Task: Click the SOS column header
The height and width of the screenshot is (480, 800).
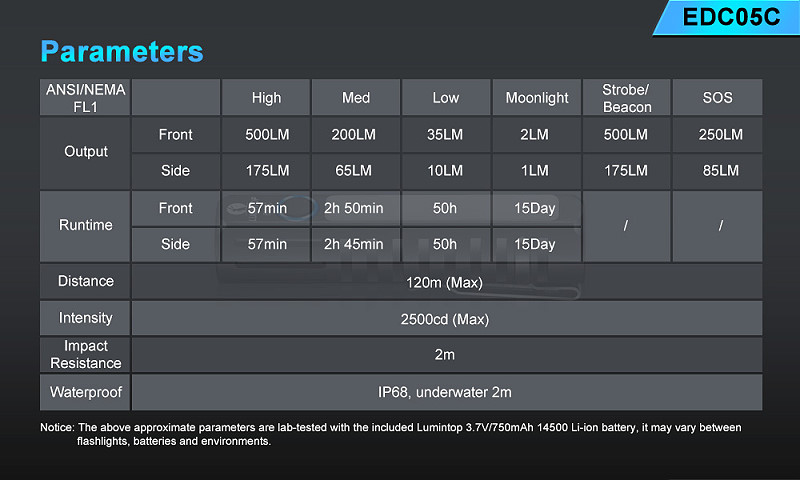Action: point(717,97)
